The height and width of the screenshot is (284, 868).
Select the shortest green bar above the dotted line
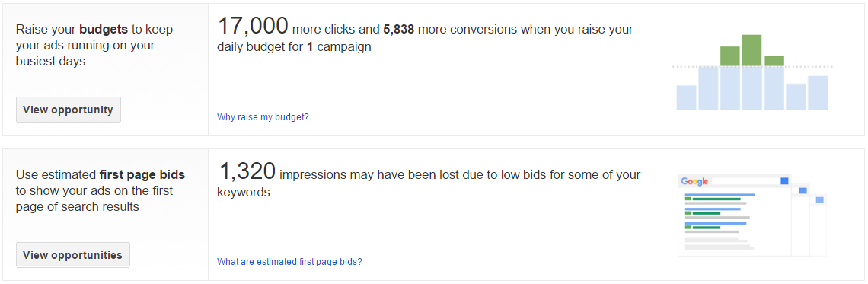(x=774, y=61)
